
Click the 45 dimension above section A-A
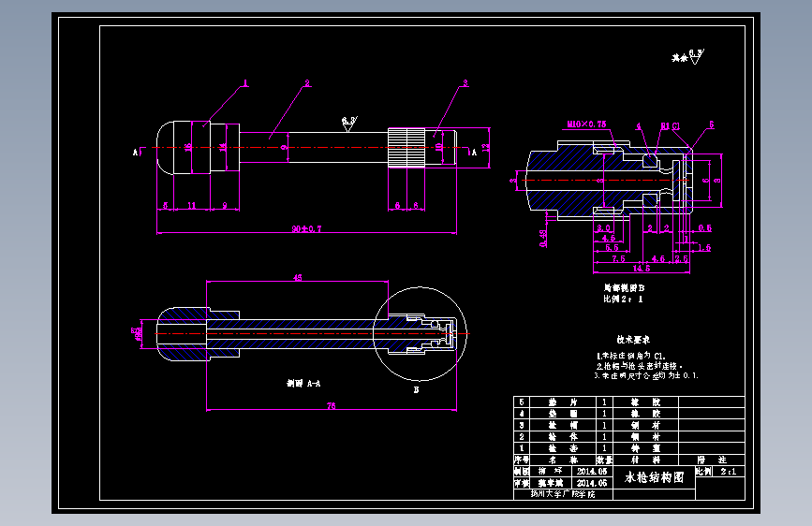[297, 277]
